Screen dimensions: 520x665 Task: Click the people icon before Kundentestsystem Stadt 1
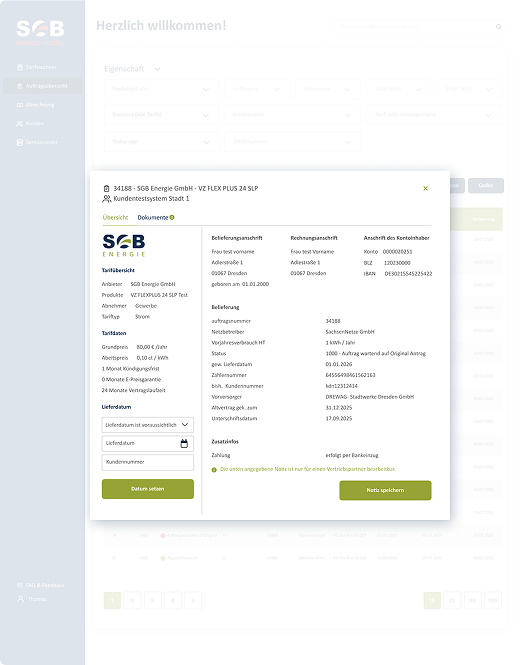tap(106, 198)
